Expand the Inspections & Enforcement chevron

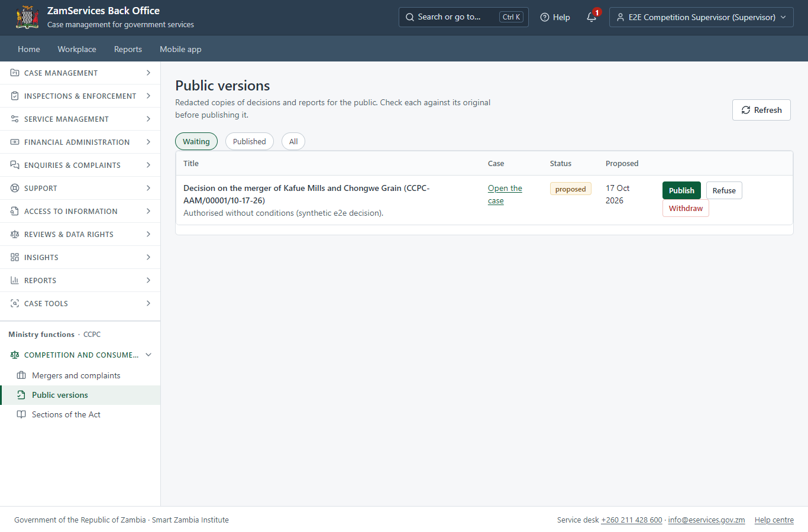coord(148,96)
